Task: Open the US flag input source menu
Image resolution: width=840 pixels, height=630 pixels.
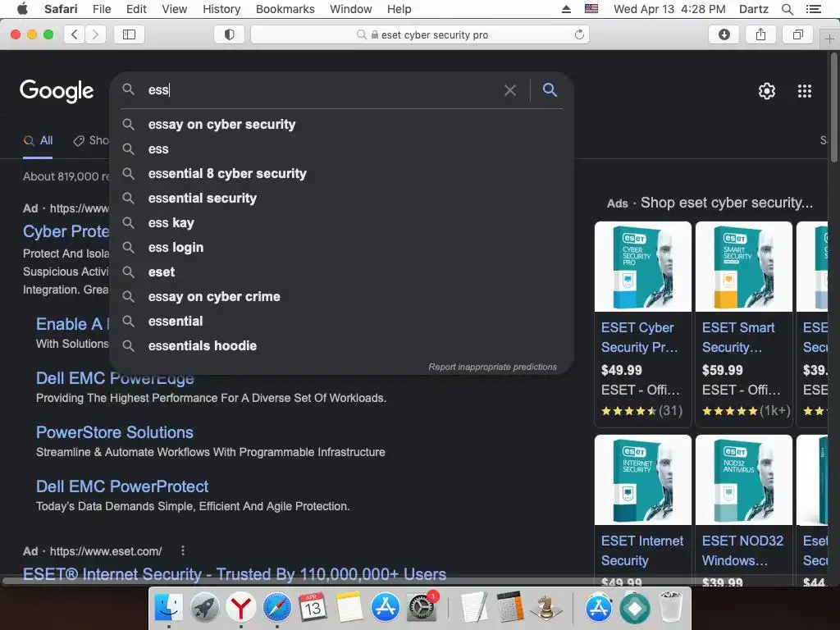Action: 591,9
